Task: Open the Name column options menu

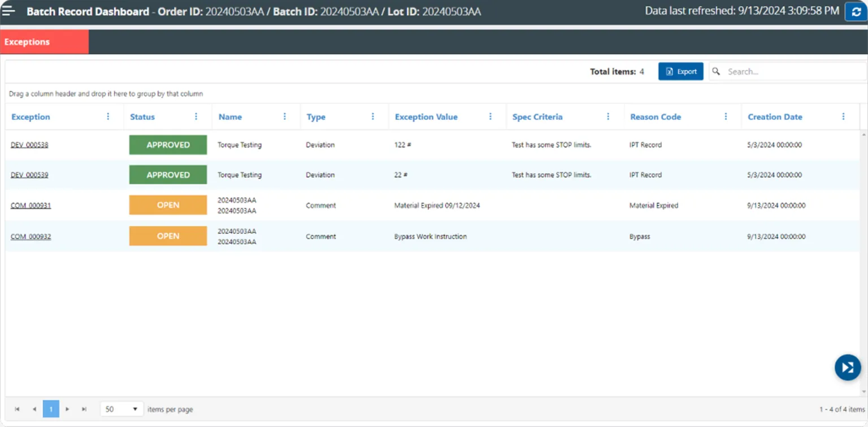Action: (x=285, y=117)
